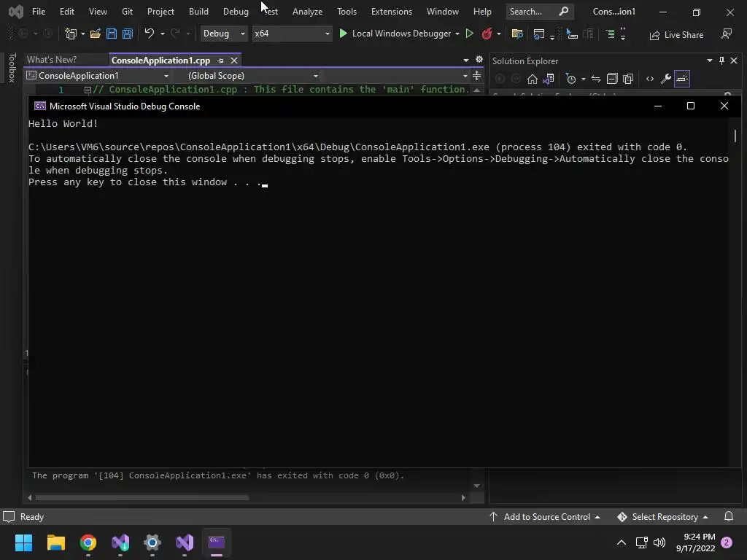
Task: Click the Home icon in Solution Explorer
Action: [x=532, y=79]
